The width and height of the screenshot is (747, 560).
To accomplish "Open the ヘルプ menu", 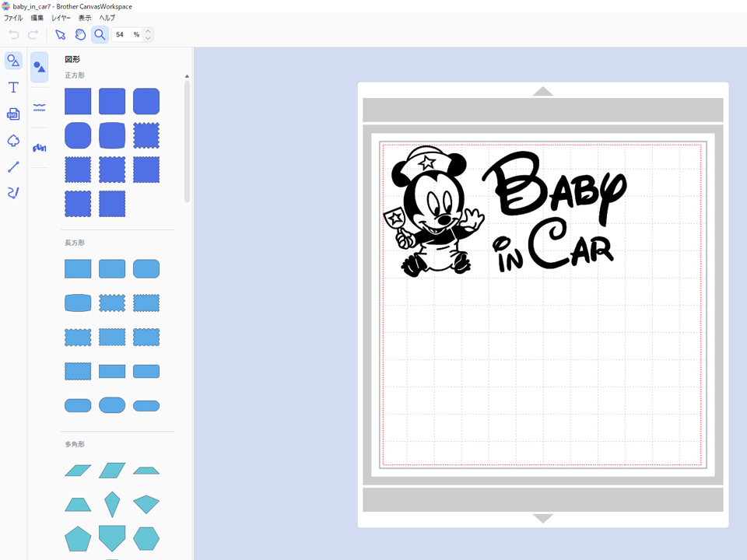I will tap(107, 18).
